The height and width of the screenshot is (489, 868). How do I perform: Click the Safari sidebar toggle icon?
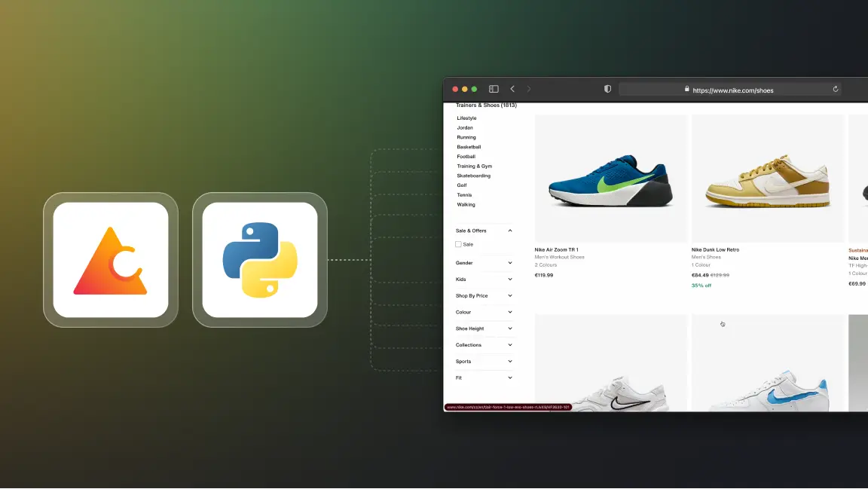coord(494,89)
